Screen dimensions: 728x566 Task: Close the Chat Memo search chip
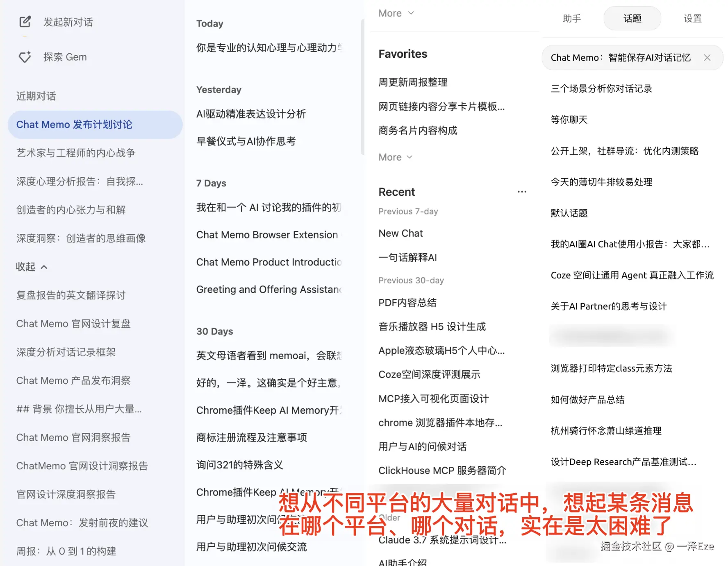click(707, 58)
